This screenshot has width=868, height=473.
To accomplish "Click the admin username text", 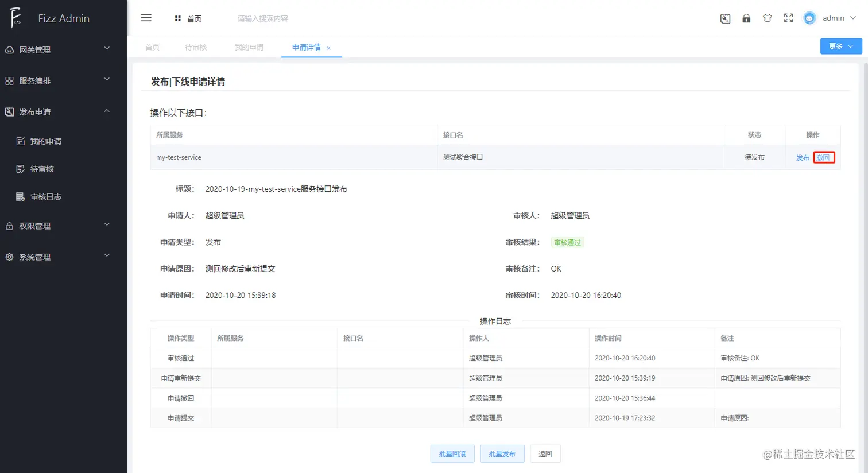I will click(833, 18).
